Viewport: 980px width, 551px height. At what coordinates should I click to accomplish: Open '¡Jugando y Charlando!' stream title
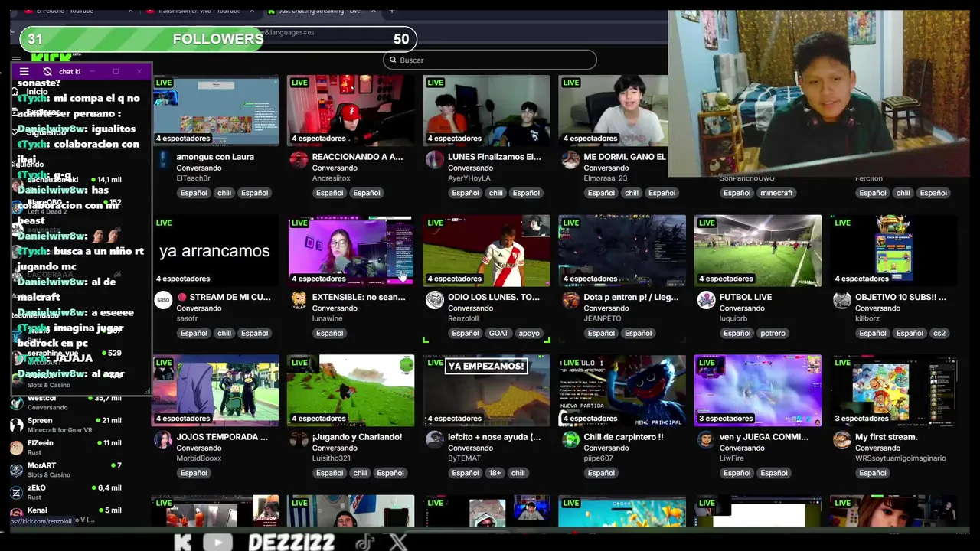point(357,437)
